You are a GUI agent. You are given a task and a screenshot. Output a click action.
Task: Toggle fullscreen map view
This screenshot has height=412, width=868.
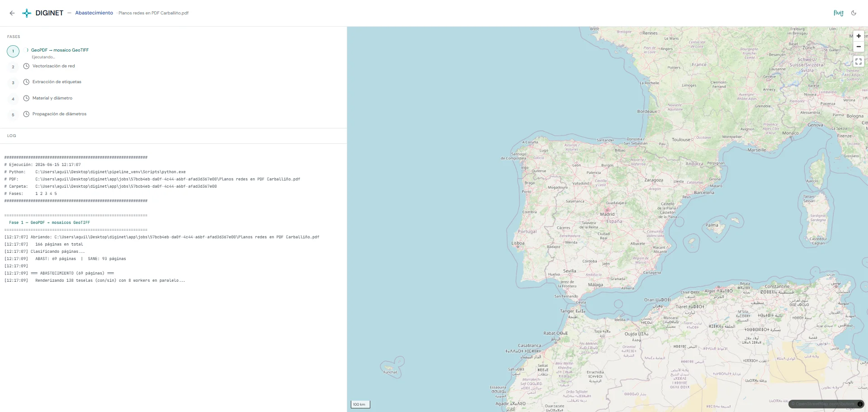859,62
